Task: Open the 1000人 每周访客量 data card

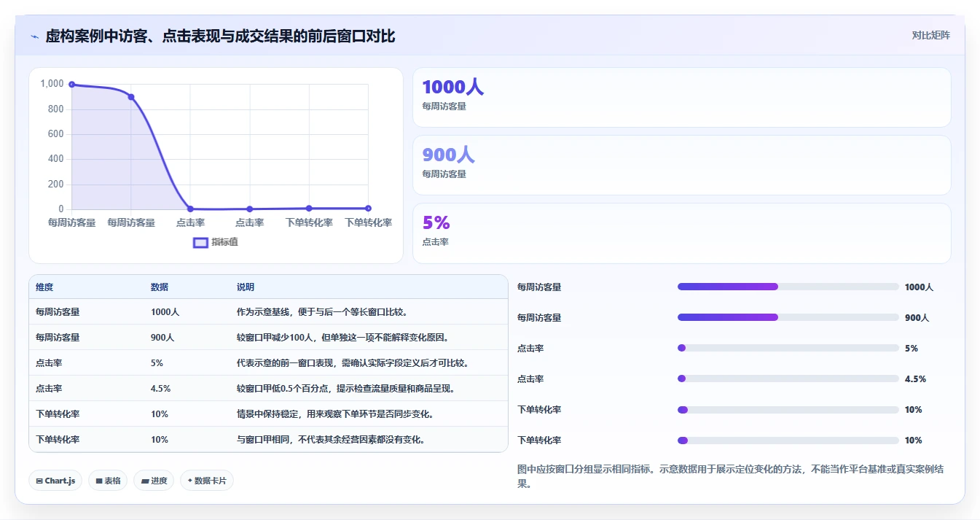Action: pos(682,98)
